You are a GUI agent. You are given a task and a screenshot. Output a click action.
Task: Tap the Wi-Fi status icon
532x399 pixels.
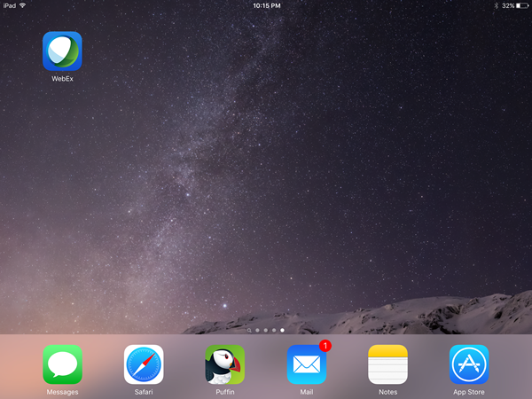tap(23, 5)
